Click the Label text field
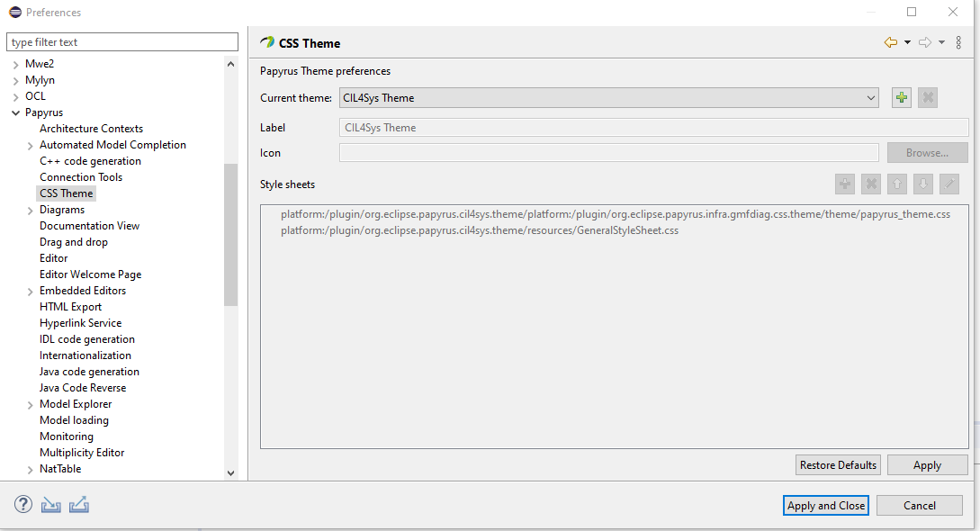Viewport: 980px width, 531px height. tap(653, 128)
